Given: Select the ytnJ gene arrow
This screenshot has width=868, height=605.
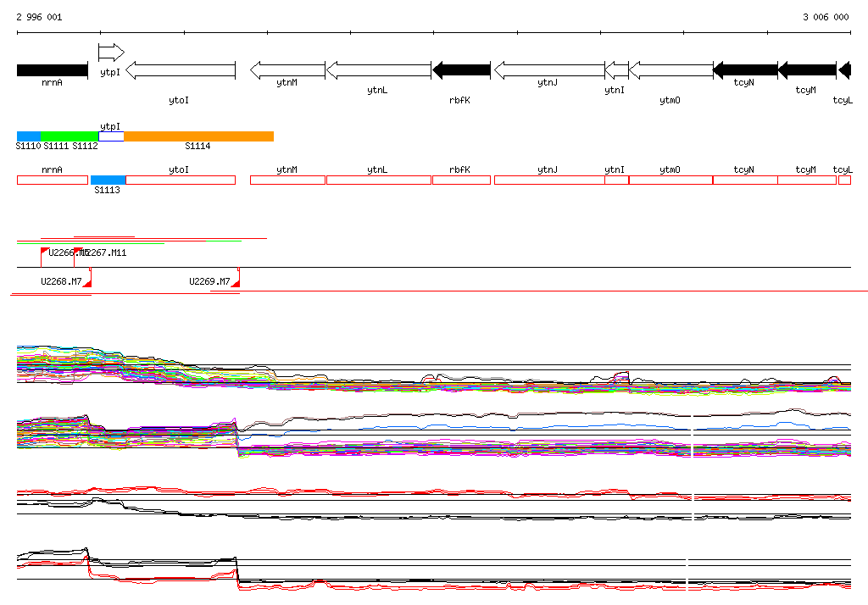Looking at the screenshot, I should (548, 70).
